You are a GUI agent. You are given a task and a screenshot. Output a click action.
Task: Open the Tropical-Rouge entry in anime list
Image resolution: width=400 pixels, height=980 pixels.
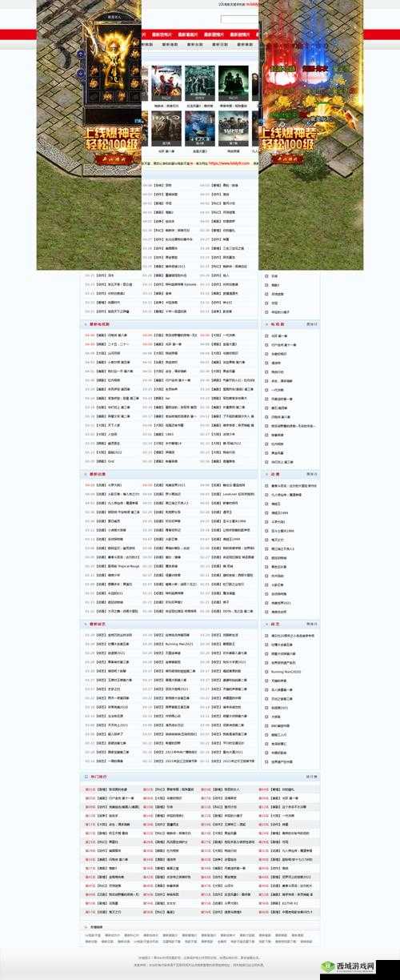(x=118, y=566)
